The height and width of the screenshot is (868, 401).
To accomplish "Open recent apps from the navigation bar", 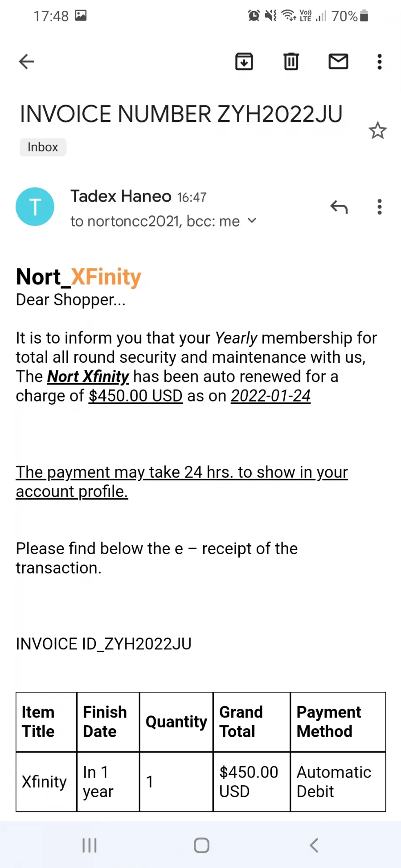I will pyautogui.click(x=90, y=845).
